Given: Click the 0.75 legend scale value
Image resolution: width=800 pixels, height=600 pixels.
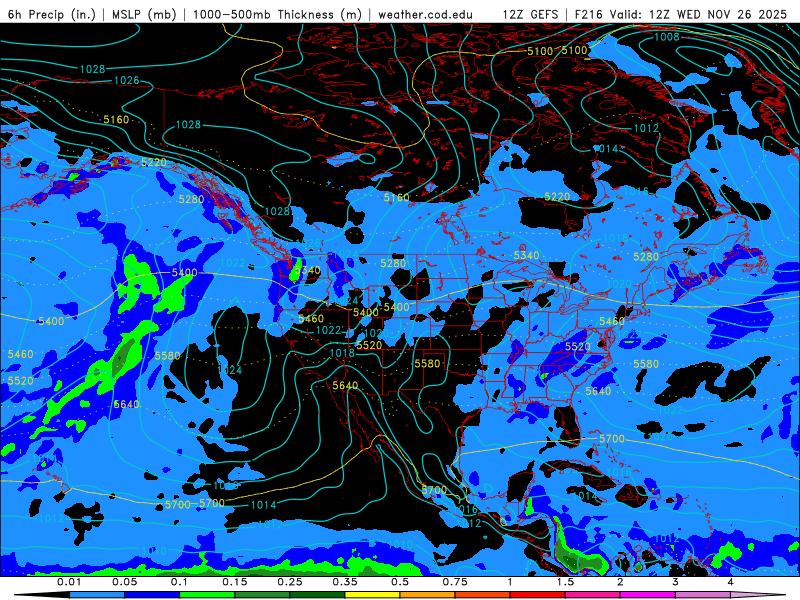Looking at the screenshot, I should tap(455, 582).
